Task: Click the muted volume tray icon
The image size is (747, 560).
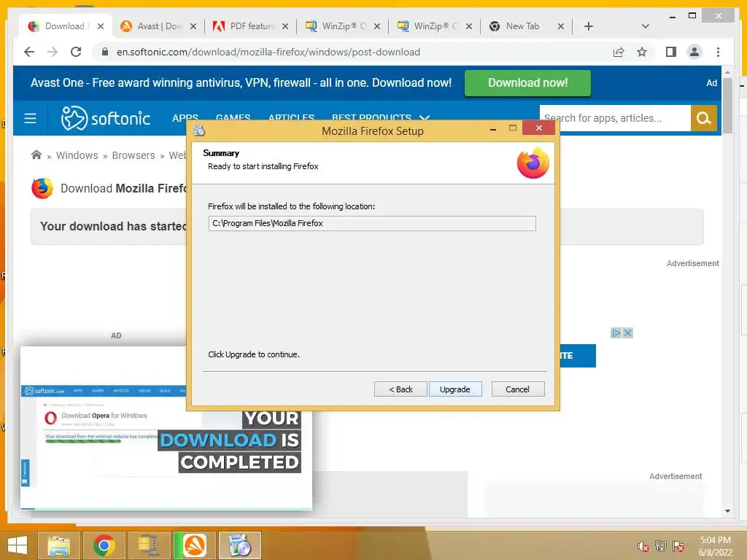Action: coord(643,545)
